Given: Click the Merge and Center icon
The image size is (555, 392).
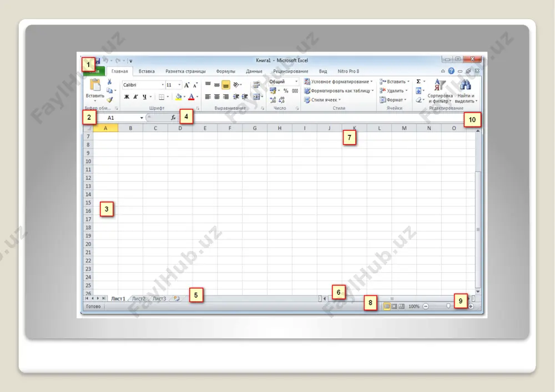Looking at the screenshot, I should 256,96.
